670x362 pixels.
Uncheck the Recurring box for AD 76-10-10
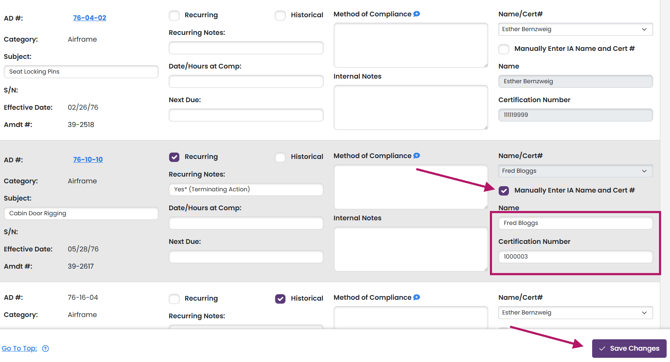174,157
